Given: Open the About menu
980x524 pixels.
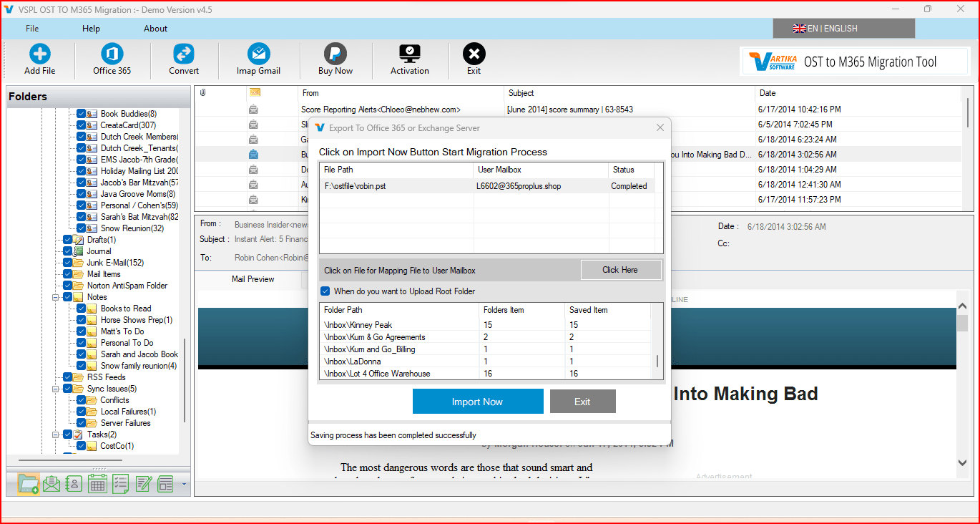Looking at the screenshot, I should click(x=155, y=29).
